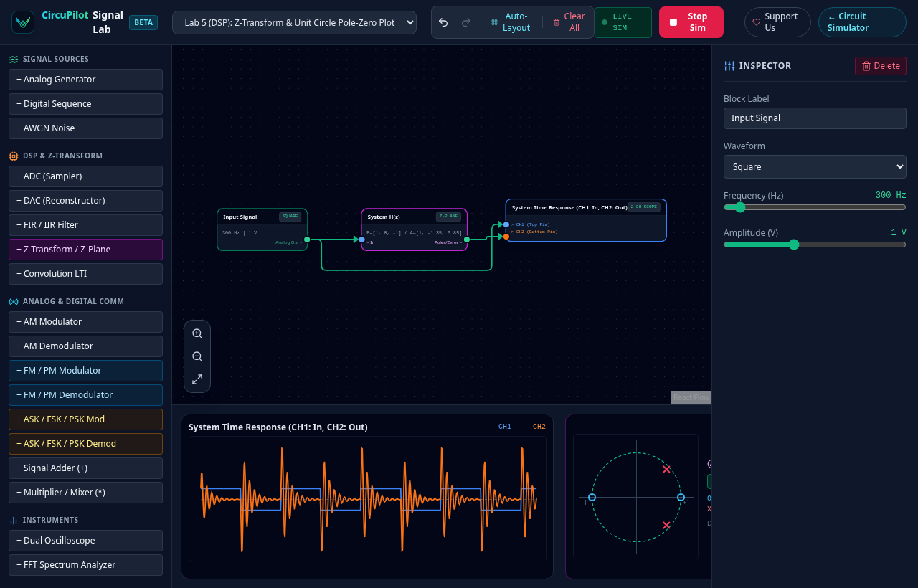Click the zero marker at +1
The width and height of the screenshot is (918, 588).
(681, 497)
